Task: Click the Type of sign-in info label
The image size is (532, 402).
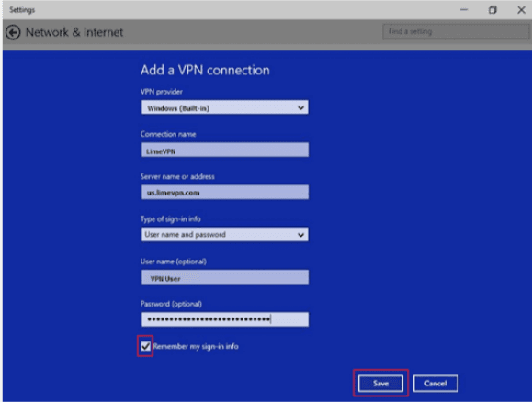Action: coord(171,219)
